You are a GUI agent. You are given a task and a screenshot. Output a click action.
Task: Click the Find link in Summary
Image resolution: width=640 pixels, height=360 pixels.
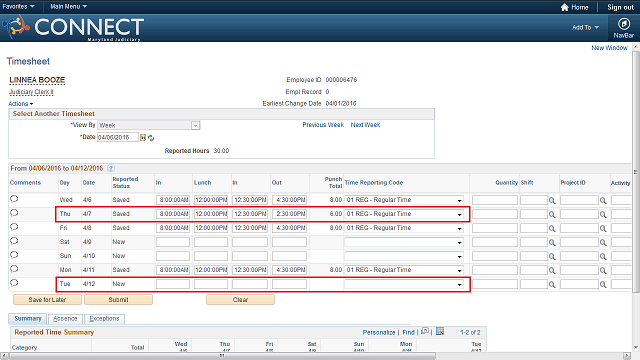(408, 333)
